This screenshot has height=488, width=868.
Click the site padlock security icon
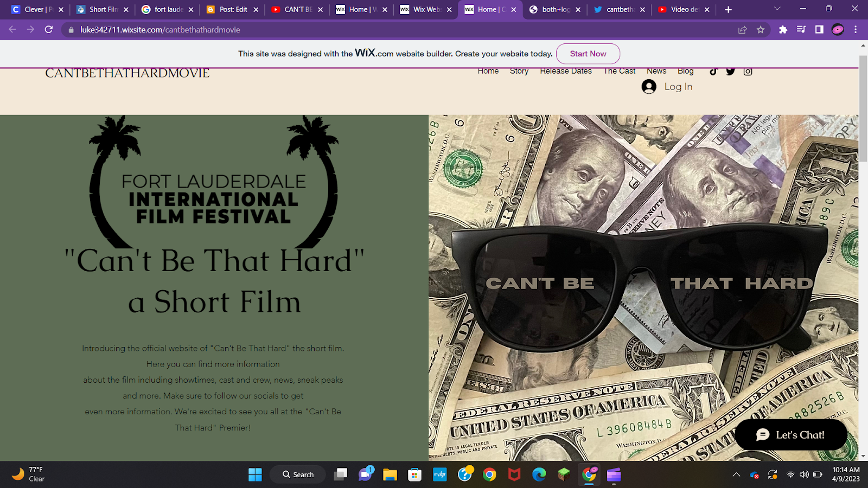click(71, 30)
